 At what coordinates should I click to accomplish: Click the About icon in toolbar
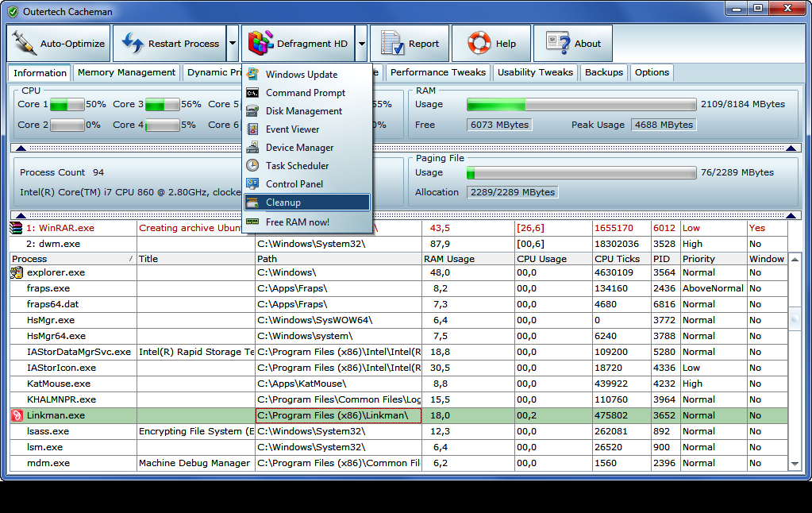click(559, 44)
